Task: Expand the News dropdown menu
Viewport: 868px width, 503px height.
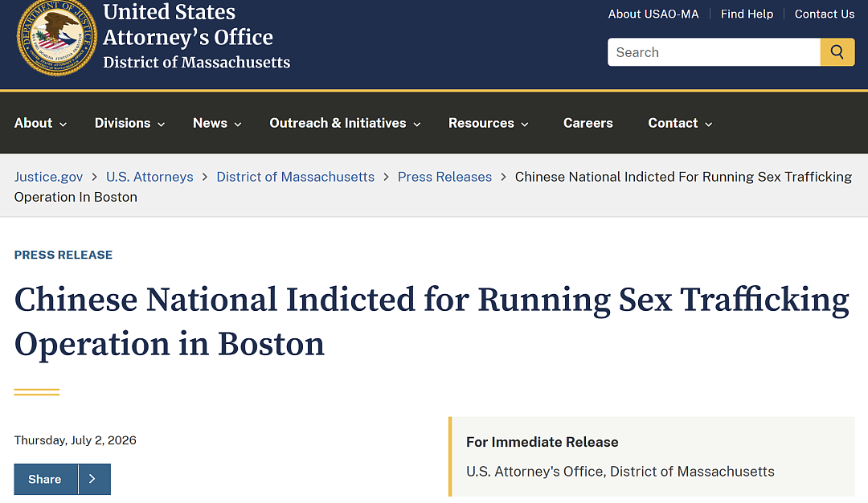Action: point(217,124)
